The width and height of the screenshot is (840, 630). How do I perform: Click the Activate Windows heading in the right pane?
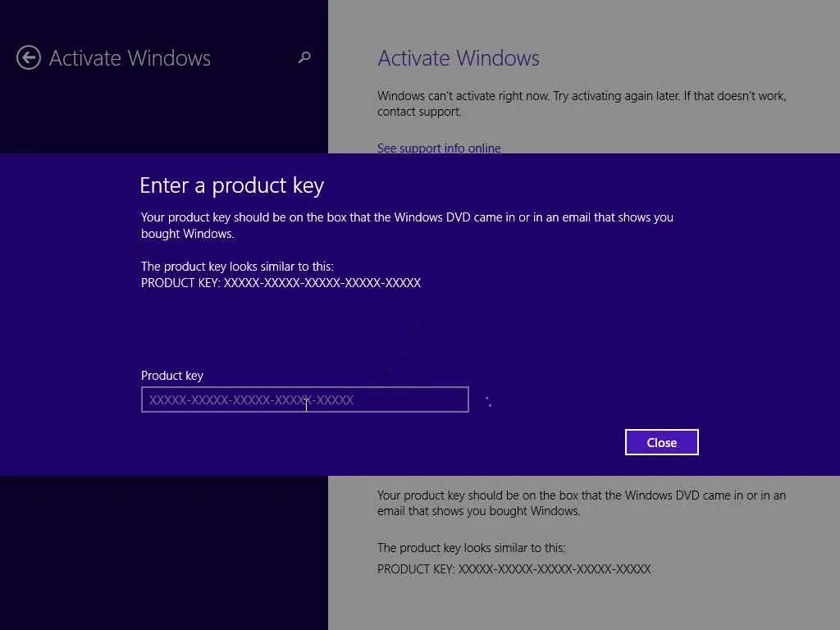click(x=459, y=58)
